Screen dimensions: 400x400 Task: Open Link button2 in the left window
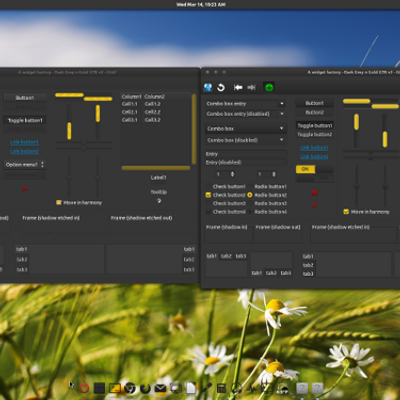pyautogui.click(x=24, y=151)
